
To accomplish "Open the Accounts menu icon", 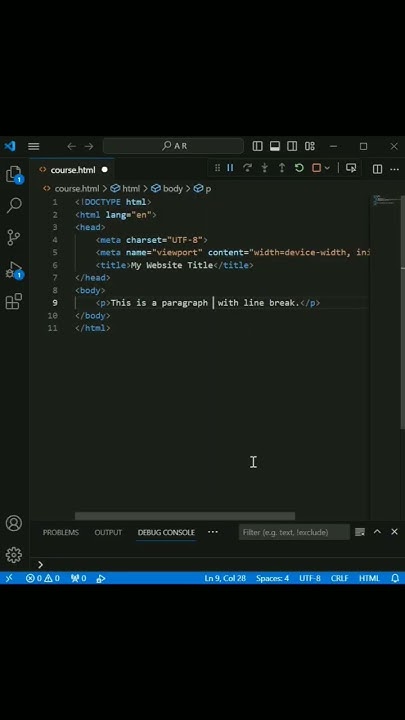I will [14, 523].
